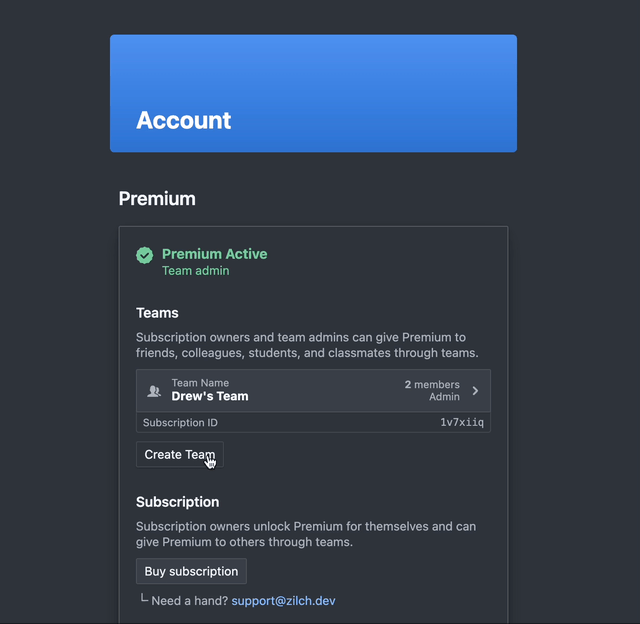Image resolution: width=640 pixels, height=624 pixels.
Task: Click the Team admin role label
Action: (x=196, y=271)
